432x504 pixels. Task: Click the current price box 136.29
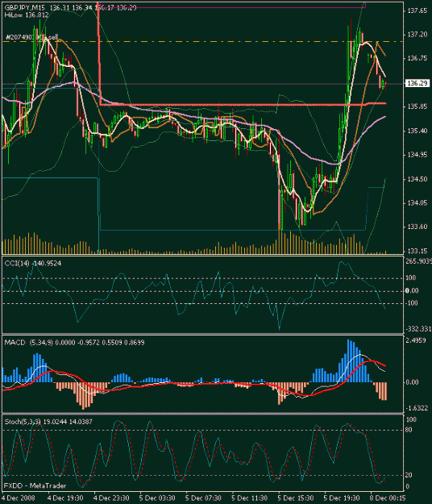point(417,84)
